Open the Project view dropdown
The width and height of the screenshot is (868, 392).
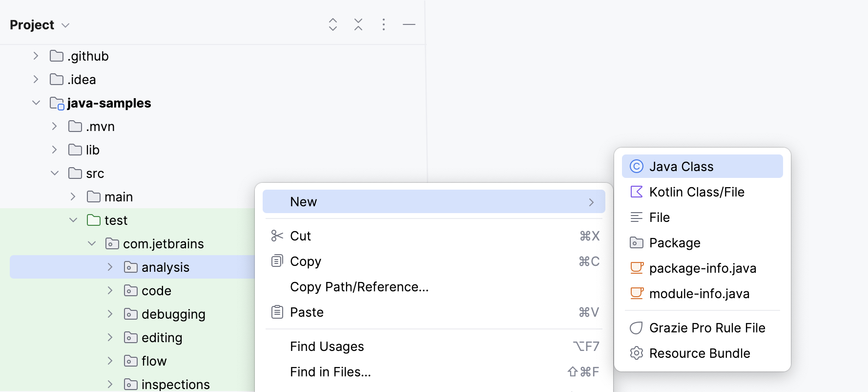pyautogui.click(x=65, y=25)
